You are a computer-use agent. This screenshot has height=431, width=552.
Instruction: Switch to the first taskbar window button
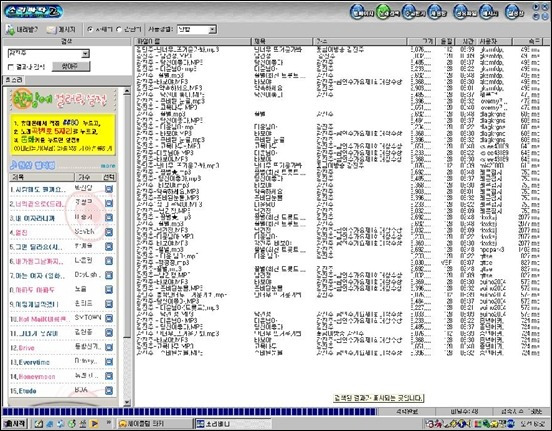coord(154,424)
